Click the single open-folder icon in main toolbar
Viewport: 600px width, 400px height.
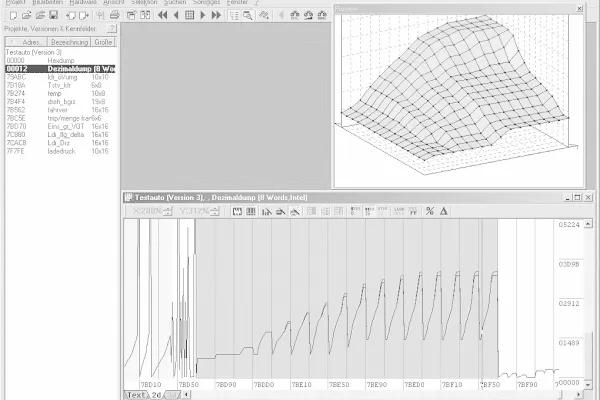pyautogui.click(x=26, y=15)
